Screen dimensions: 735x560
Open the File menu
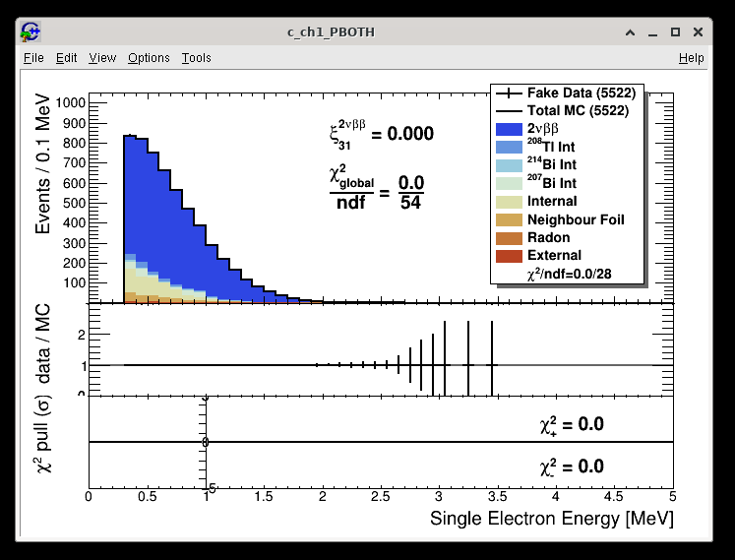33,58
